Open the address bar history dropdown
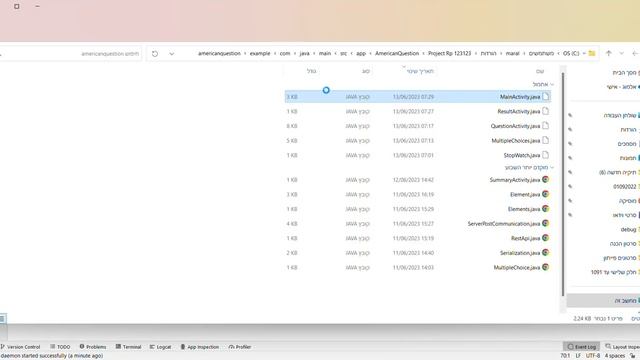640x360 pixels. coord(171,53)
